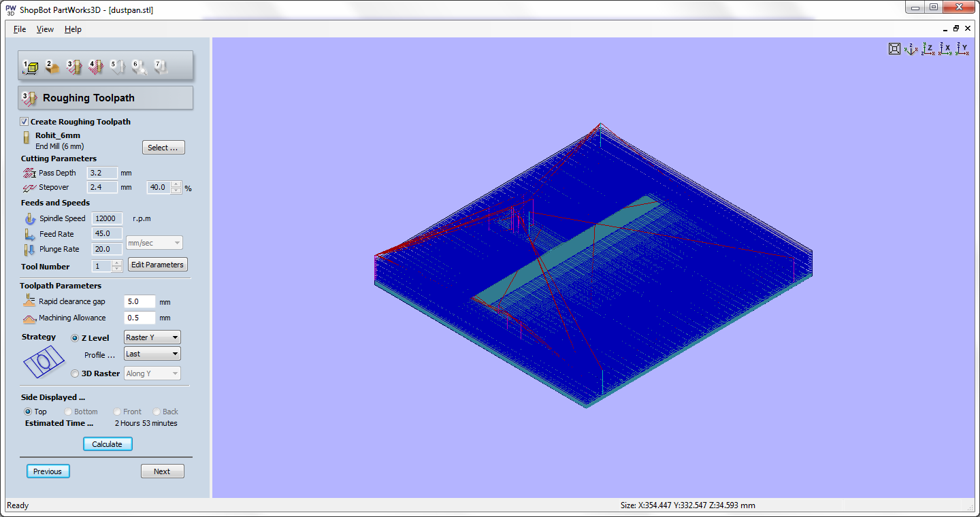This screenshot has width=980, height=517.
Task: Open the Help menu
Action: coord(73,29)
